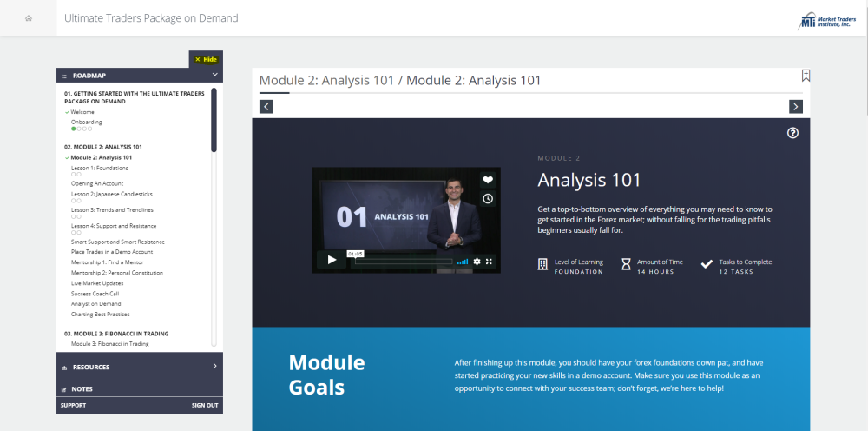Open the Market Traders Institute logo
The width and height of the screenshot is (868, 431).
click(x=826, y=21)
